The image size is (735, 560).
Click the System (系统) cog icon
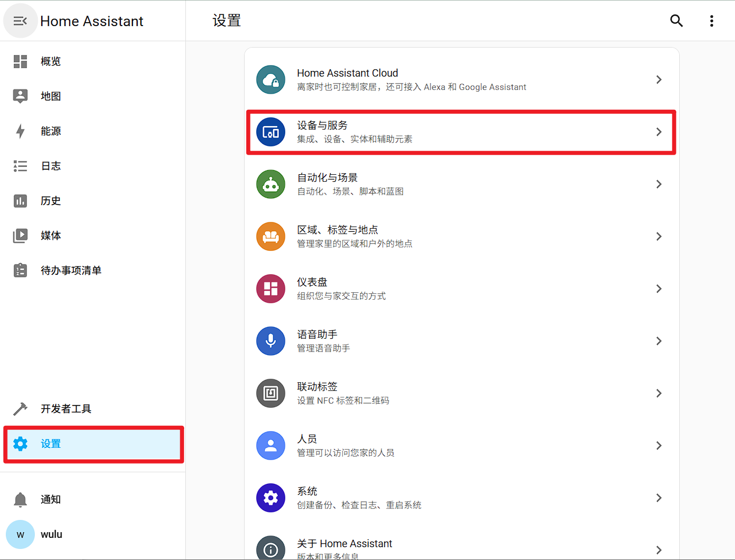[271, 498]
